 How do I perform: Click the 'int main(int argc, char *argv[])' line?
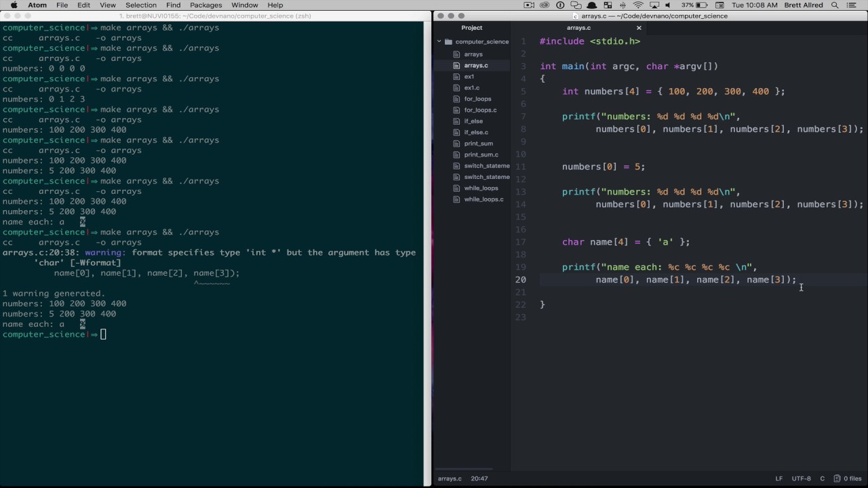click(x=629, y=66)
